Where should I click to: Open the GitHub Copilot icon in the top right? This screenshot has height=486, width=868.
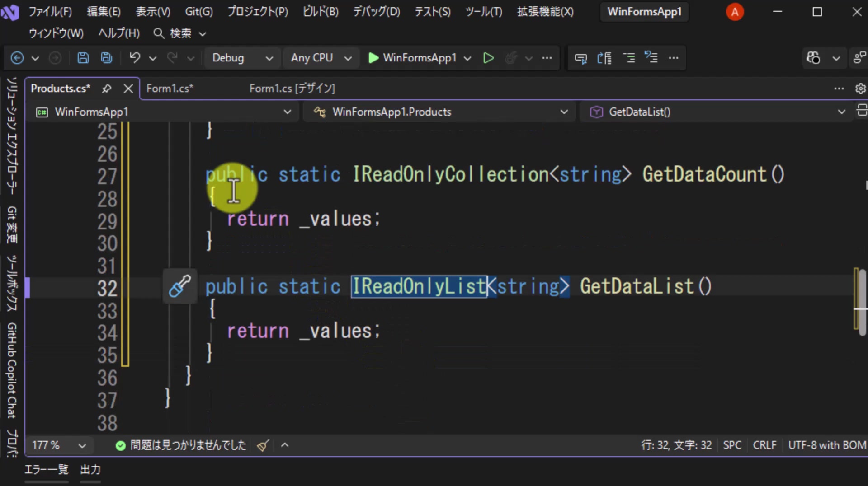pyautogui.click(x=813, y=58)
